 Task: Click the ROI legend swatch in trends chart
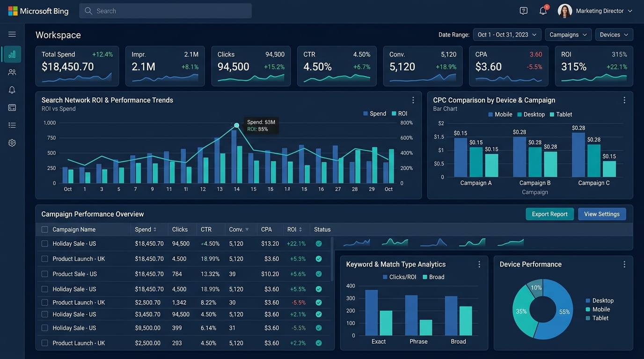(x=394, y=114)
